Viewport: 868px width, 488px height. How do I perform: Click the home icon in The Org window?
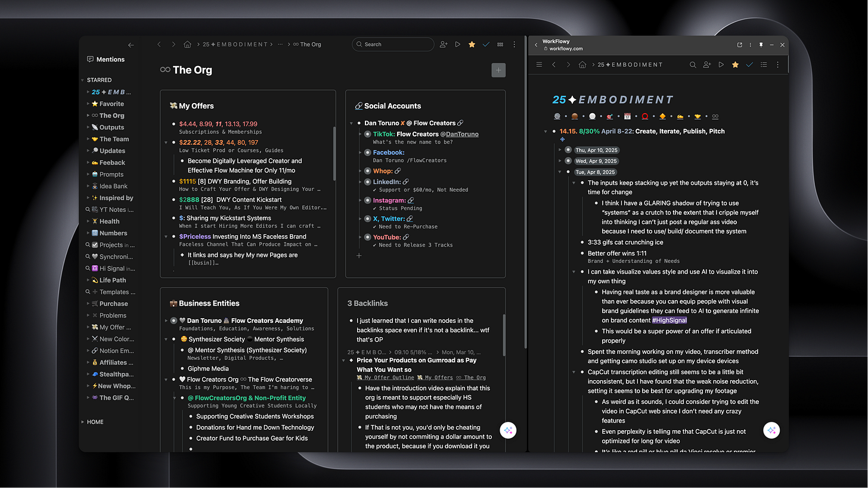[188, 44]
